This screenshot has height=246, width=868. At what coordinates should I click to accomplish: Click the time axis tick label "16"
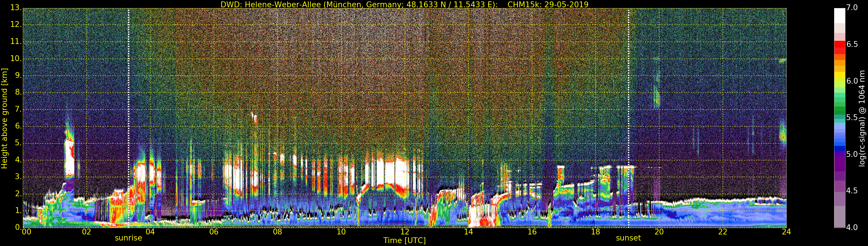(532, 232)
